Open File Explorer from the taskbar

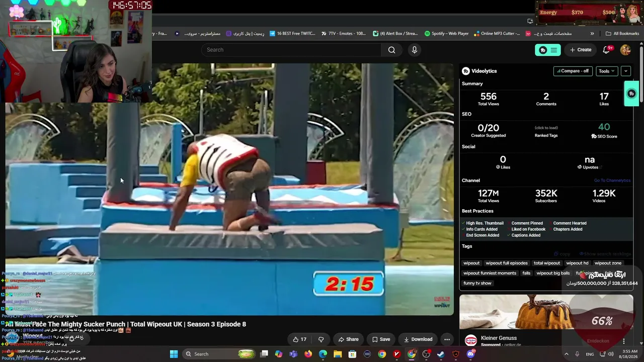pos(338,354)
